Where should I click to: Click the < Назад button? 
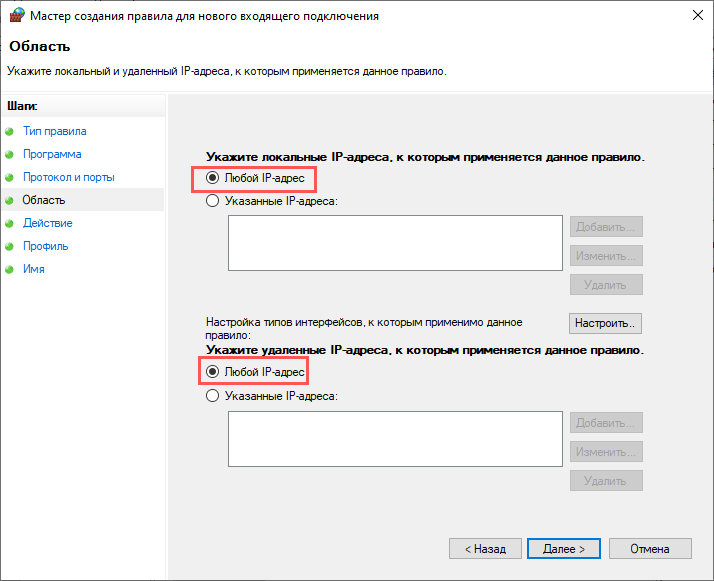click(x=485, y=549)
